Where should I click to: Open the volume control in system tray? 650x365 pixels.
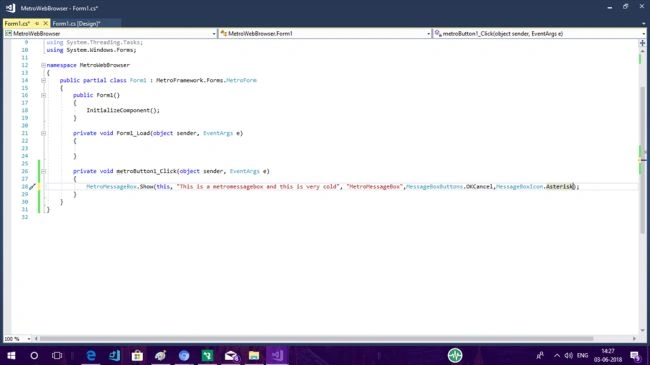pyautogui.click(x=569, y=355)
